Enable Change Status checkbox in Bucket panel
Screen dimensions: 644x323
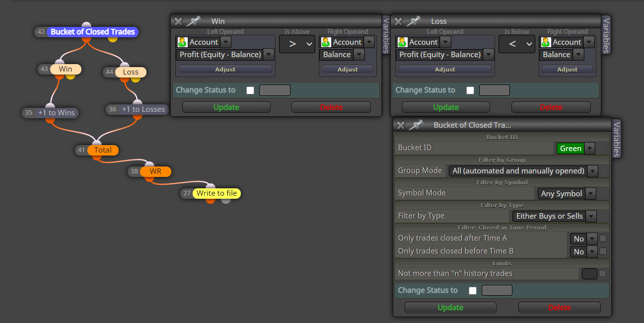473,291
